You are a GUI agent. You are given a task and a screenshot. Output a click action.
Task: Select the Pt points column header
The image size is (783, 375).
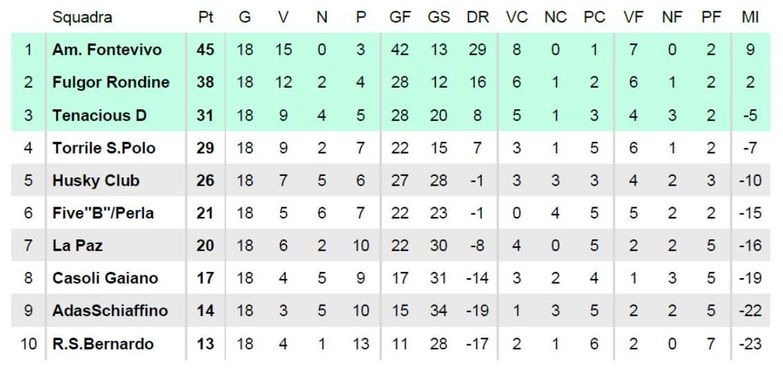205,17
